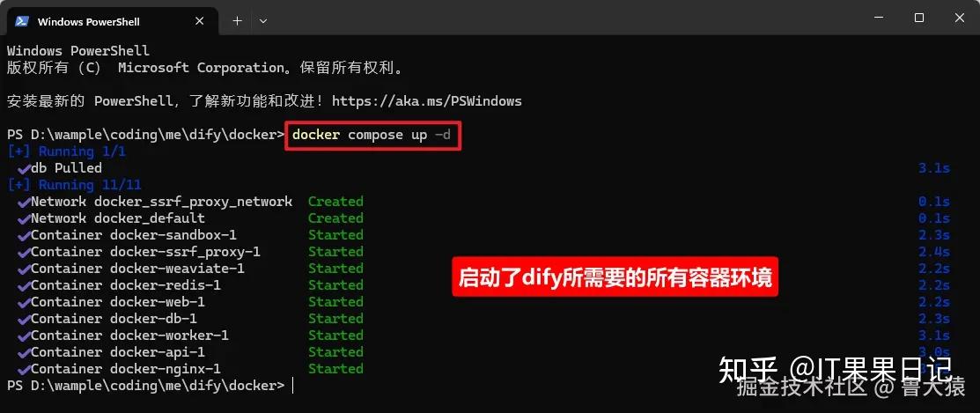The width and height of the screenshot is (980, 413).
Task: Click the red dify container annotation label
Action: coord(615,277)
